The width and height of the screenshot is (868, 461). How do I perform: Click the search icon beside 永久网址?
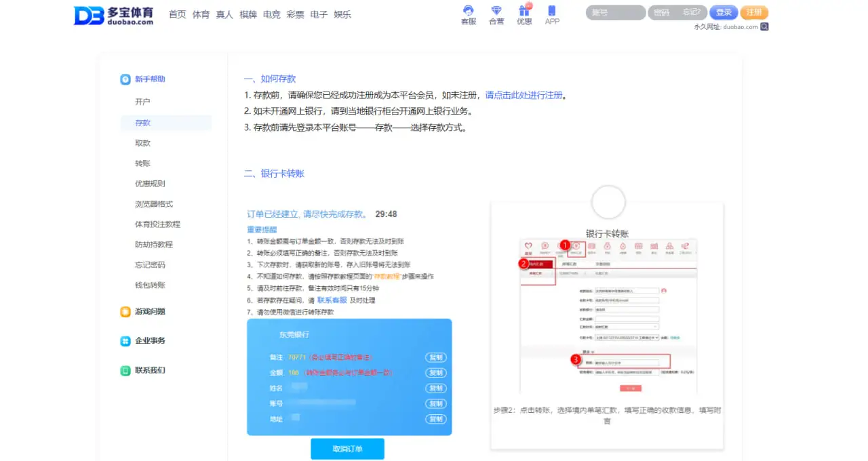tap(764, 27)
